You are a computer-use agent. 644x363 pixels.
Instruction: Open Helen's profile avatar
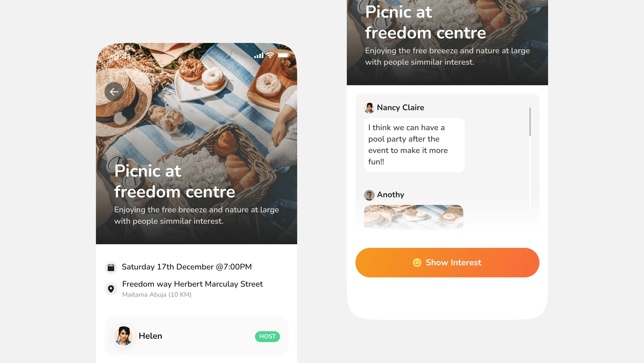coord(123,336)
